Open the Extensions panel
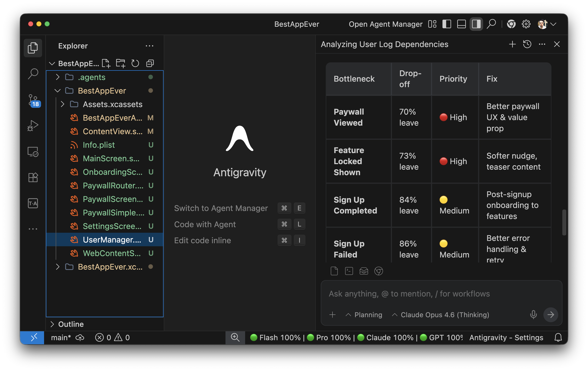The image size is (588, 371). 33,177
